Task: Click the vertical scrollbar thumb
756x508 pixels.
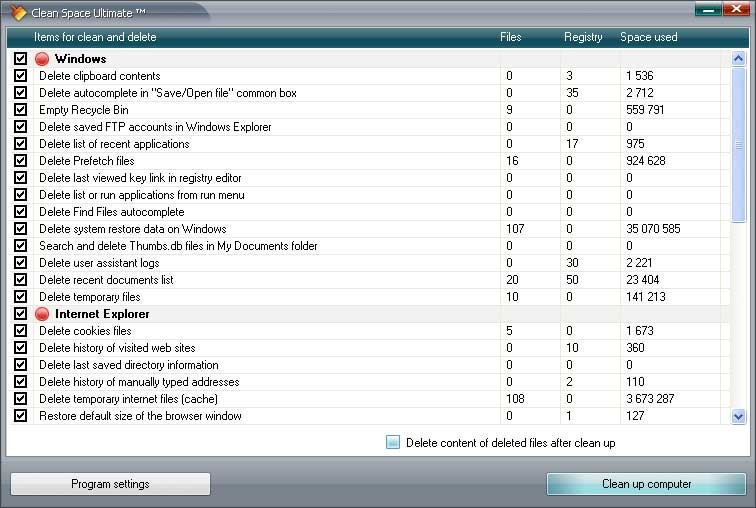Action: pyautogui.click(x=738, y=145)
